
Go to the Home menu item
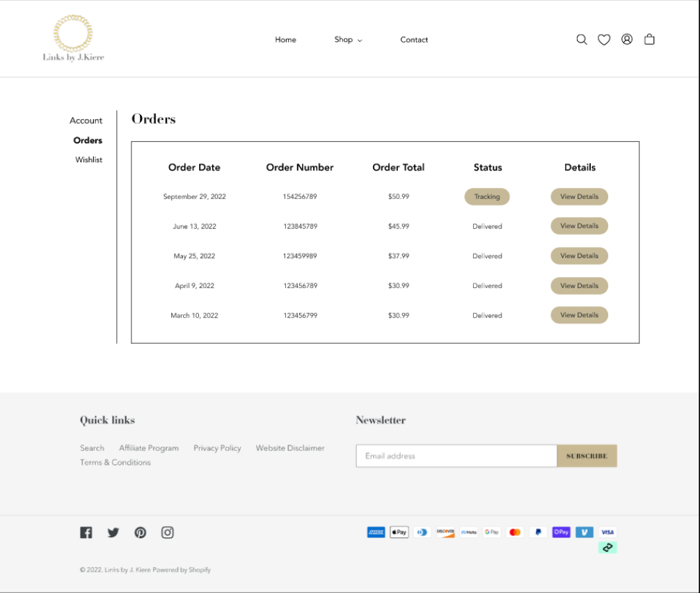pos(285,40)
